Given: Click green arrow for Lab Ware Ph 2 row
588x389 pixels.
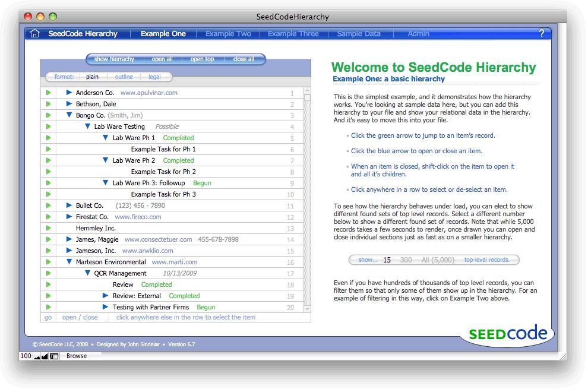Looking at the screenshot, I should (48, 160).
